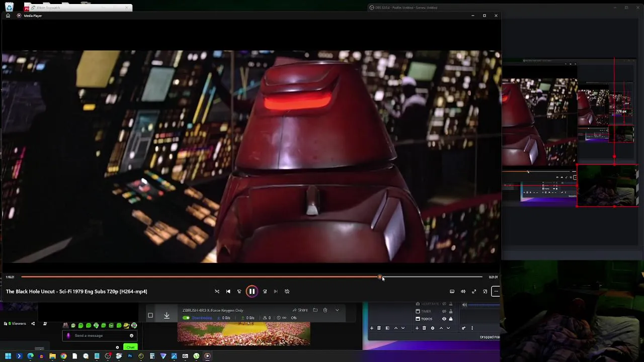Add a new scene in OBS
Viewport: 644px width, 362px height.
pyautogui.click(x=372, y=328)
